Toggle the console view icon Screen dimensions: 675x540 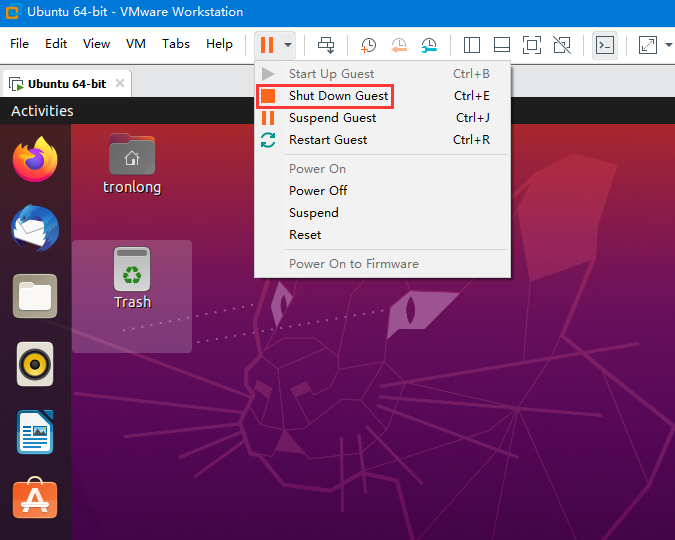605,45
